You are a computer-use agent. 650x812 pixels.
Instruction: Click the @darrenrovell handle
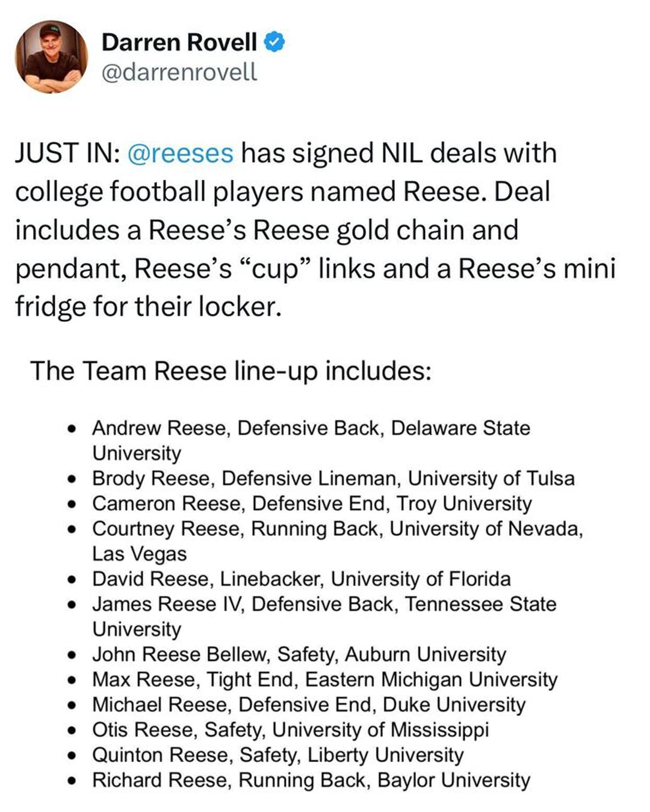(x=179, y=72)
